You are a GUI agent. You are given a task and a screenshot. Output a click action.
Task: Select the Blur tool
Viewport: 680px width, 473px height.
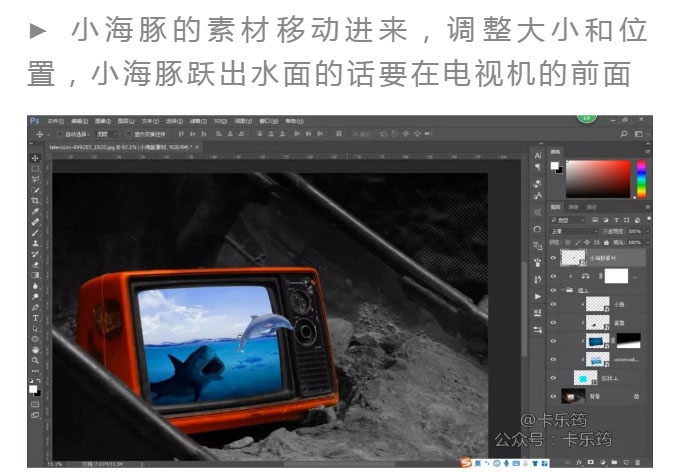36,286
